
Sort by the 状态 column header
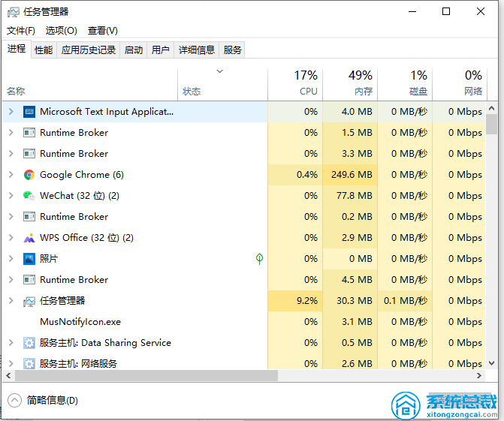pos(222,85)
